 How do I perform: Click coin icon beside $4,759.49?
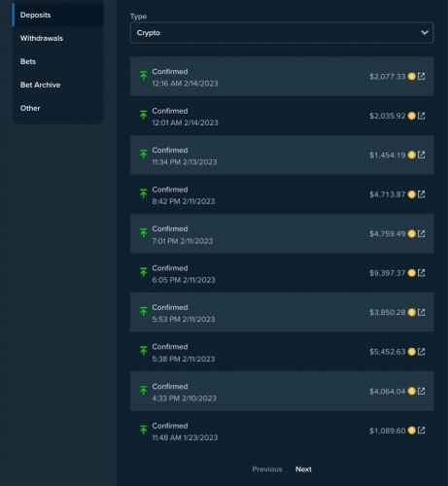412,233
